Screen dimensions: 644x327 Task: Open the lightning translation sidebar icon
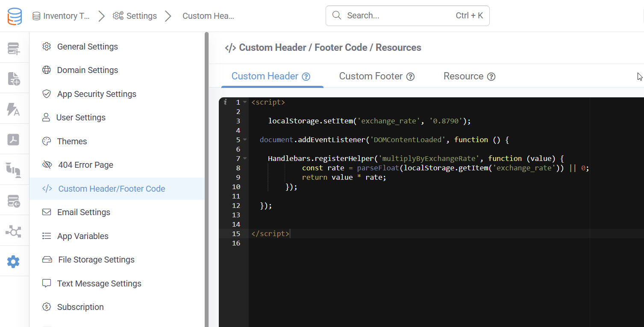click(14, 109)
